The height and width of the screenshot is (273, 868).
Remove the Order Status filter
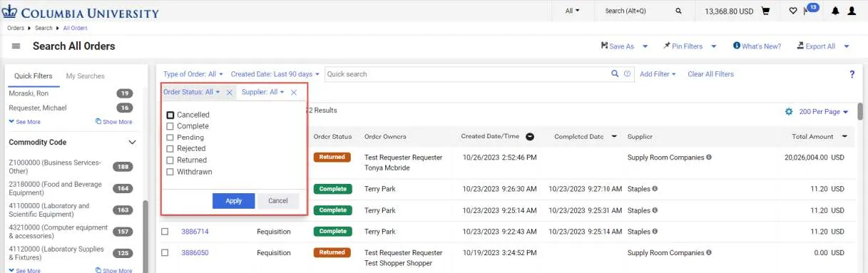tap(229, 93)
